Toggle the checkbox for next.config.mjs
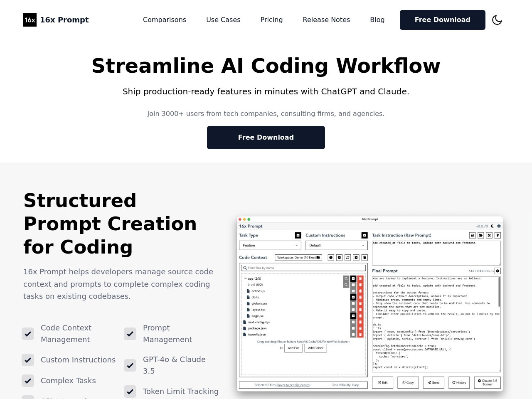Screen dimensions: 532x399 pyautogui.click(x=353, y=322)
